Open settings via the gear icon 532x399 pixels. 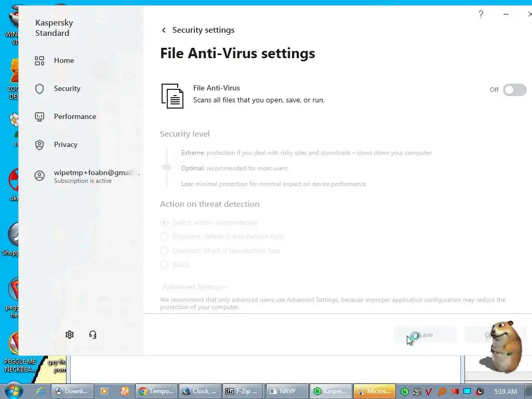[x=70, y=335]
